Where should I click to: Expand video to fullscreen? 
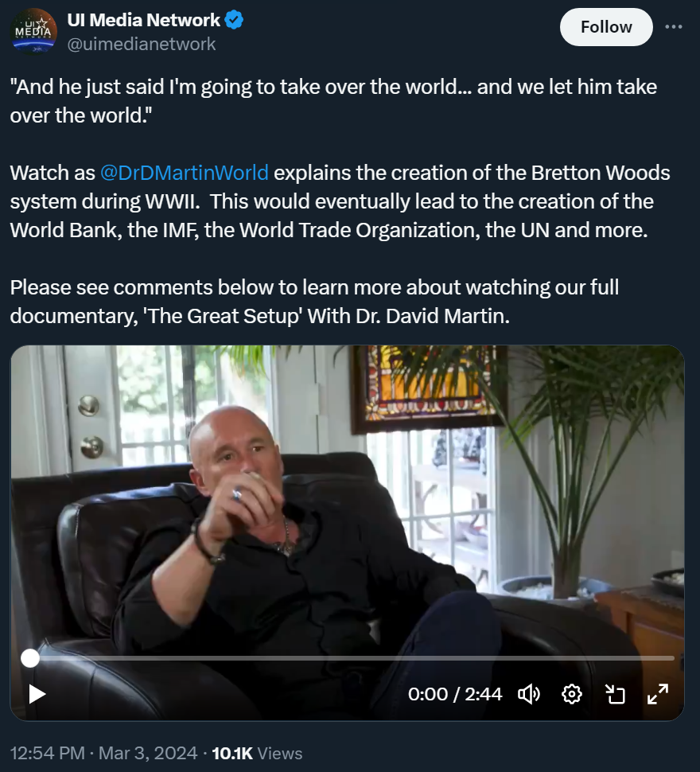pyautogui.click(x=658, y=694)
